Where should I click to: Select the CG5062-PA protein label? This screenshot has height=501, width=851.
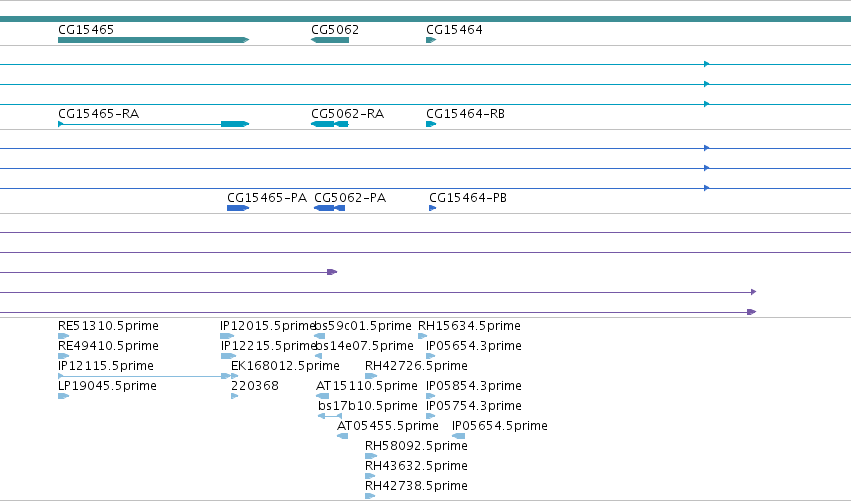coord(350,198)
